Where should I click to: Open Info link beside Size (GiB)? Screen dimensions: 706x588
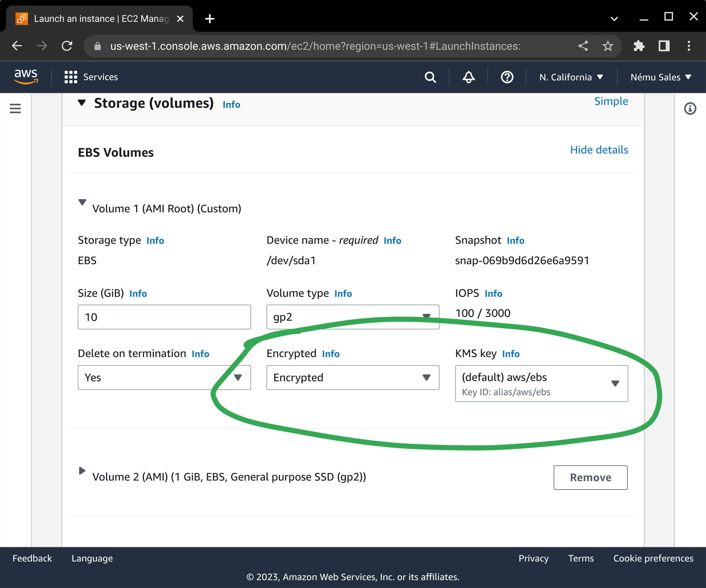pyautogui.click(x=138, y=294)
